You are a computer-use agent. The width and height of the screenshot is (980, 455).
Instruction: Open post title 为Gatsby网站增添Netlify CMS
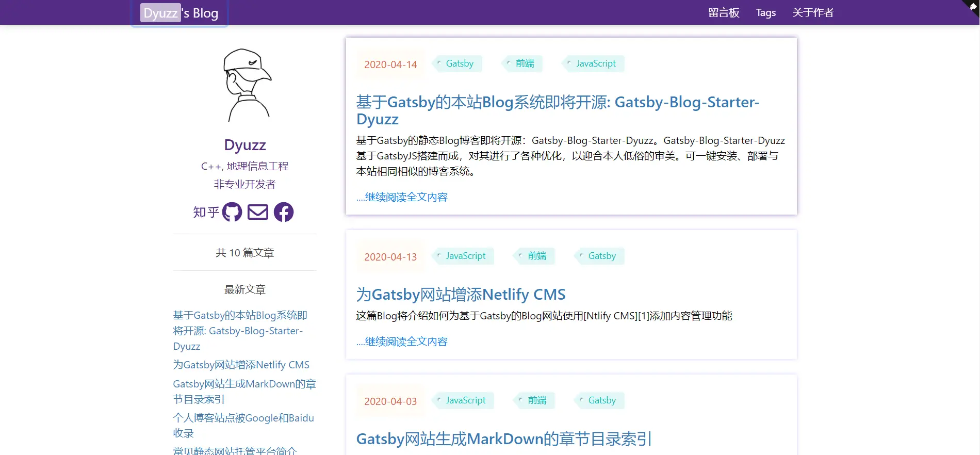pos(461,295)
